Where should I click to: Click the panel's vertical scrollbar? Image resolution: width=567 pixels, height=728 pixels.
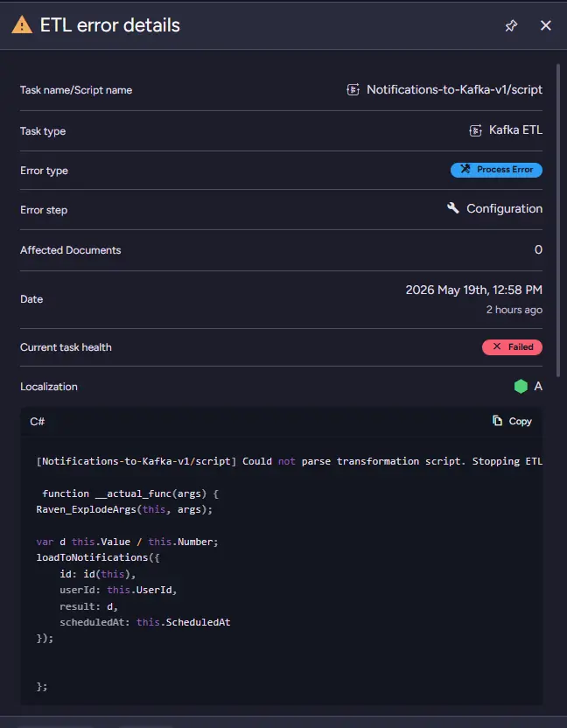tap(558, 220)
